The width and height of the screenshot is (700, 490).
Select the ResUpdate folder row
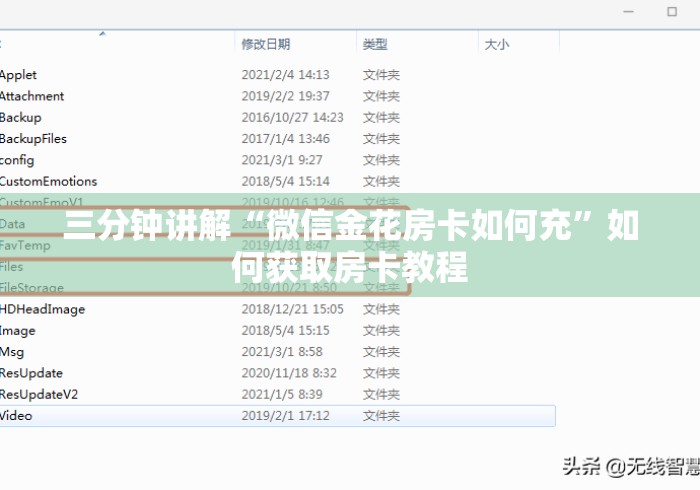tap(277, 373)
